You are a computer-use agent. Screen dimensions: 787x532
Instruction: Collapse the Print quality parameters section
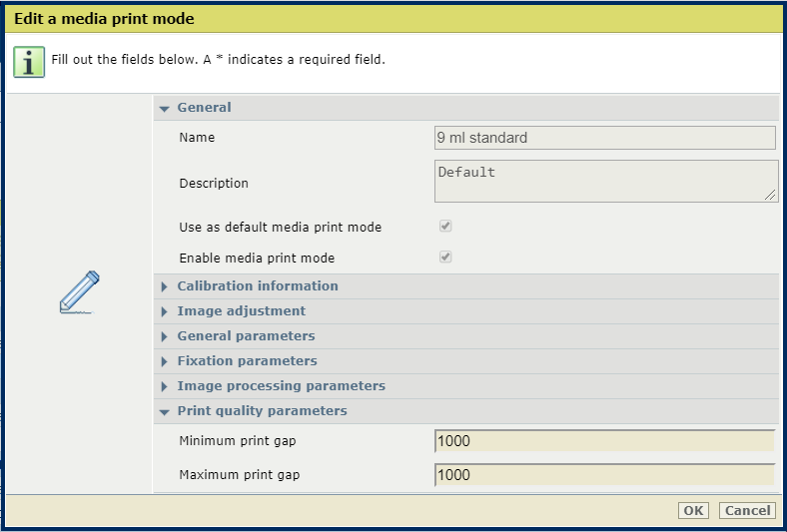(164, 412)
